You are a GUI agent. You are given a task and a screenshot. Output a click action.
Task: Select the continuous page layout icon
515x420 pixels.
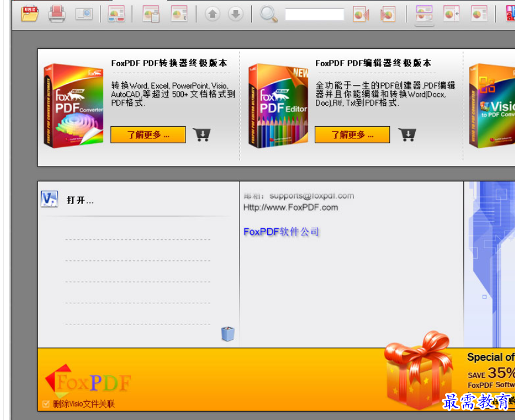(x=424, y=15)
